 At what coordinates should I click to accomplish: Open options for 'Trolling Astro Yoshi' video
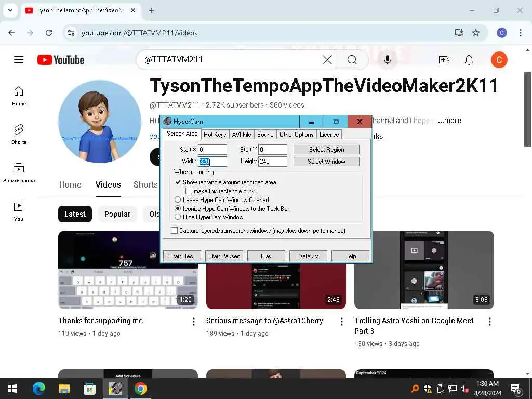pos(489,321)
